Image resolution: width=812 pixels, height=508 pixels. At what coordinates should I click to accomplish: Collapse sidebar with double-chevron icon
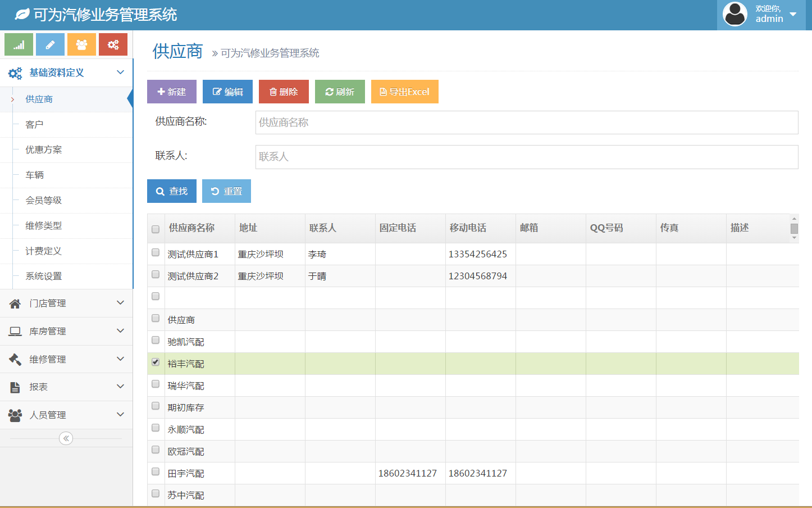tap(66, 438)
